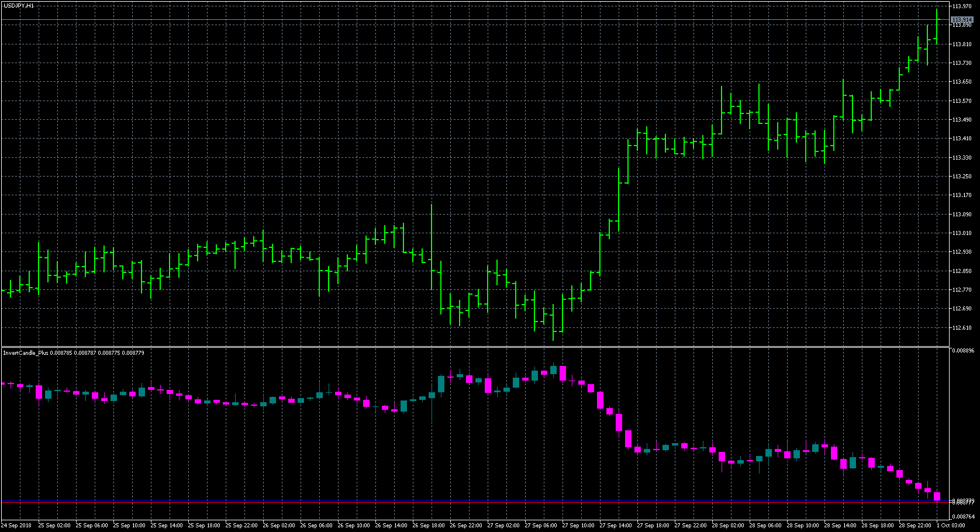Click the 28 Sep 10:00 time label
980x532 pixels.
click(x=802, y=526)
